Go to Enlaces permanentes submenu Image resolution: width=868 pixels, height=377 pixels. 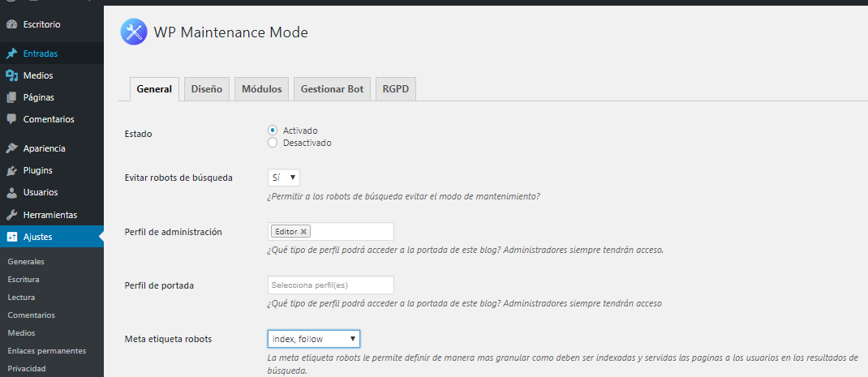pos(46,351)
